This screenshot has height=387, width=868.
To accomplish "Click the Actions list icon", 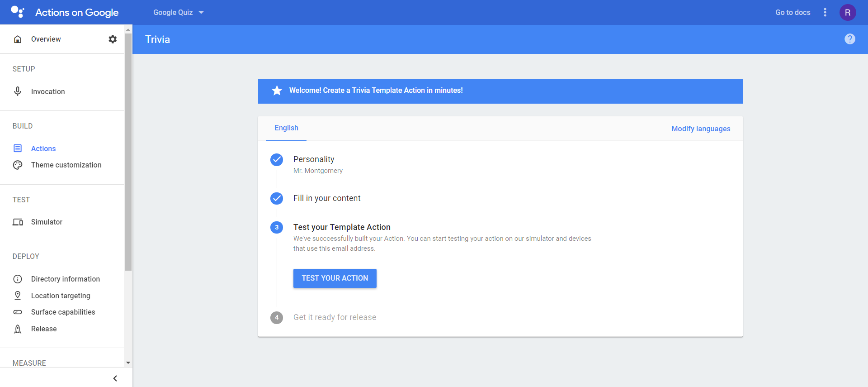I will (x=18, y=148).
